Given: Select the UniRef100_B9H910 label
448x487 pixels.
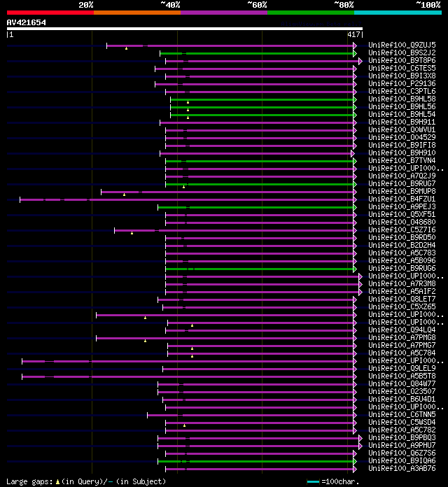Looking at the screenshot, I should tap(402, 153).
